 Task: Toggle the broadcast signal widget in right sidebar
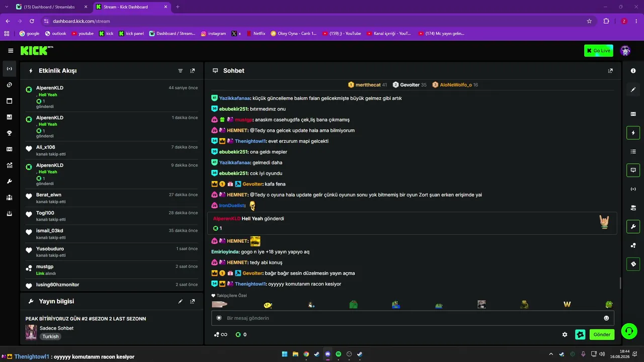[x=633, y=189]
